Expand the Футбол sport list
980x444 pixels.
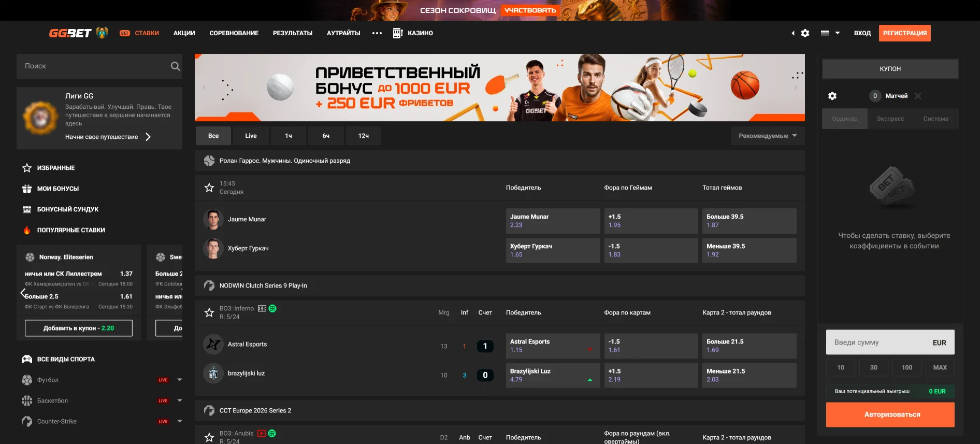[x=180, y=380]
